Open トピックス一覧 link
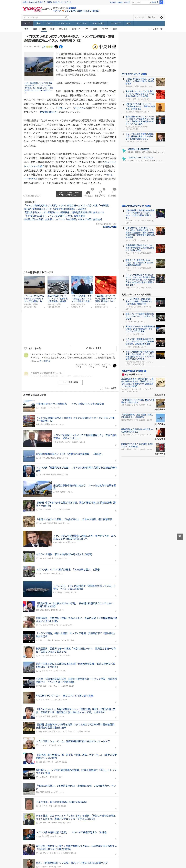 point(155,29)
